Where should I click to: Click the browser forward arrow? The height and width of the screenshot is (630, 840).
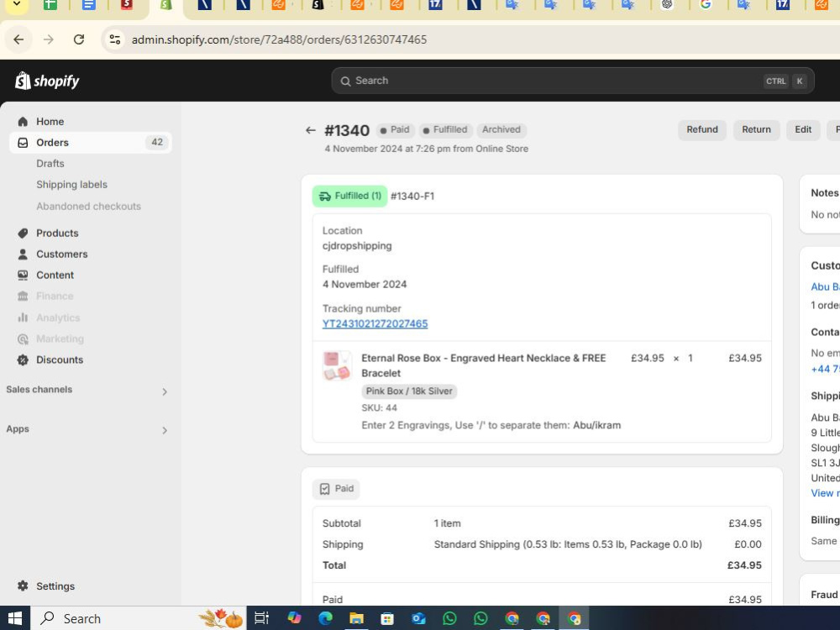tap(49, 39)
